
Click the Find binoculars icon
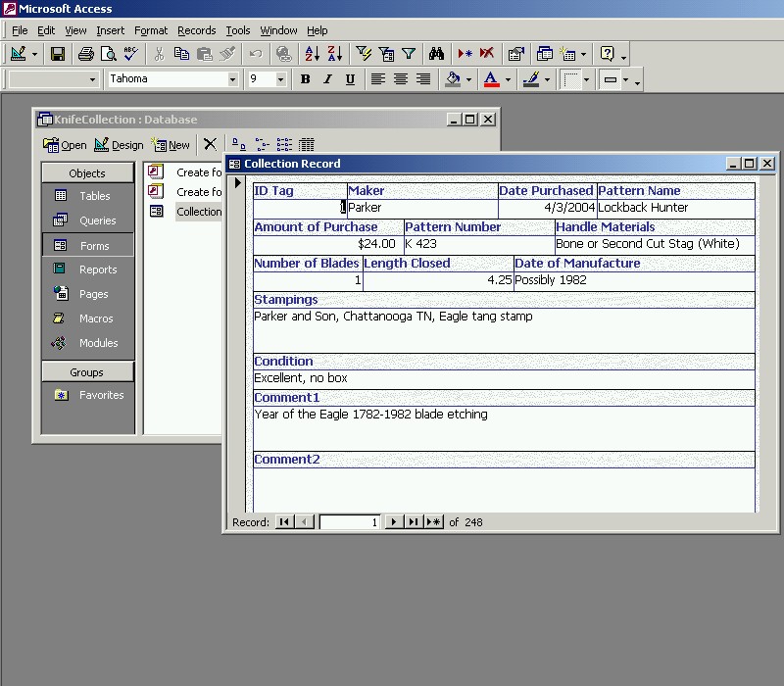point(436,54)
